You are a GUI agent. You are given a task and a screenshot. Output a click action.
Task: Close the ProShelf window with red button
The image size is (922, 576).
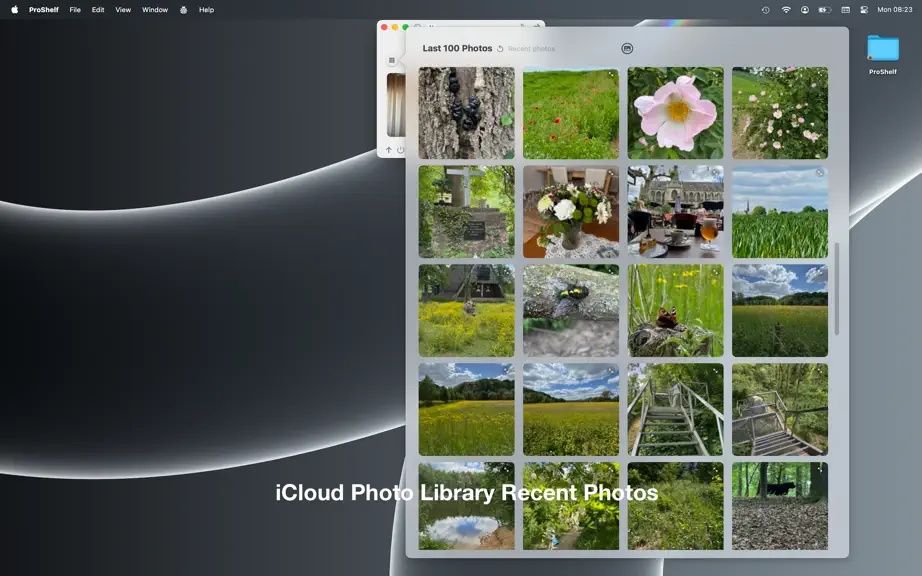(x=384, y=27)
